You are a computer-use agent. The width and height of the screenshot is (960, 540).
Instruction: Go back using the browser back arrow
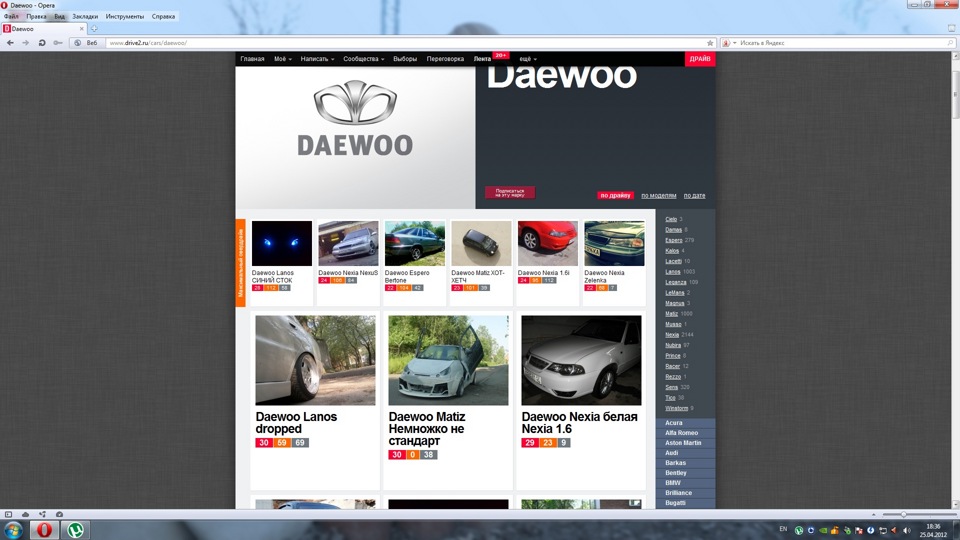coord(10,43)
